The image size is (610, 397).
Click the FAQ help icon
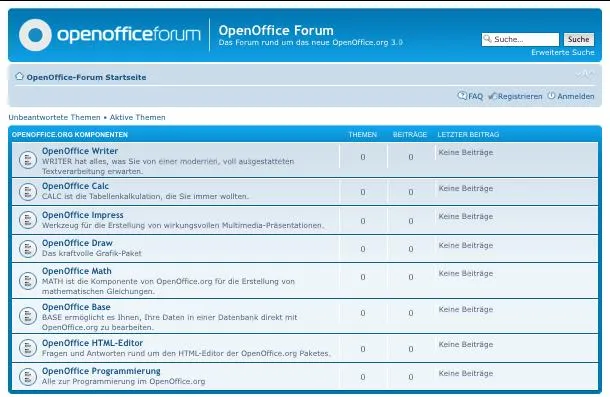tap(462, 95)
